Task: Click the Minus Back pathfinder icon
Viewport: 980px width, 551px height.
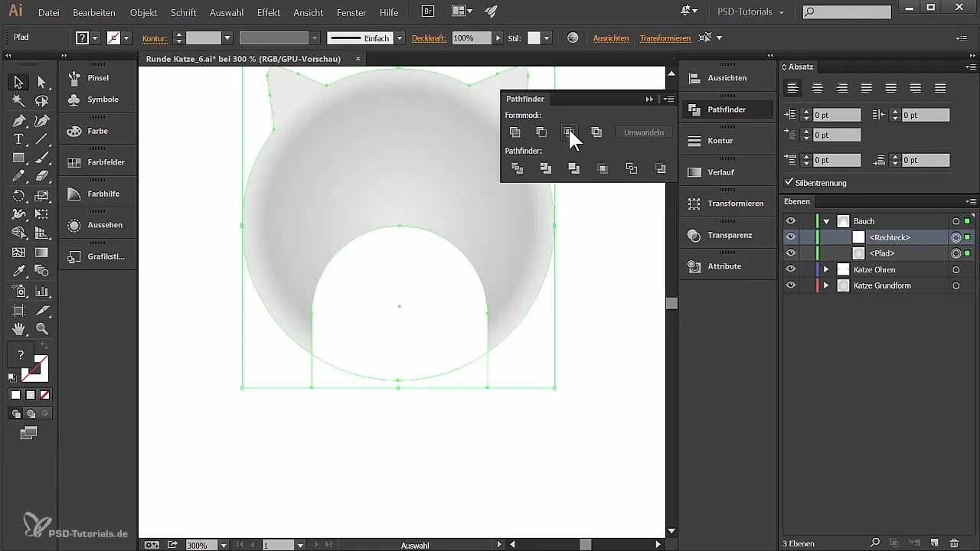Action: [x=661, y=168]
